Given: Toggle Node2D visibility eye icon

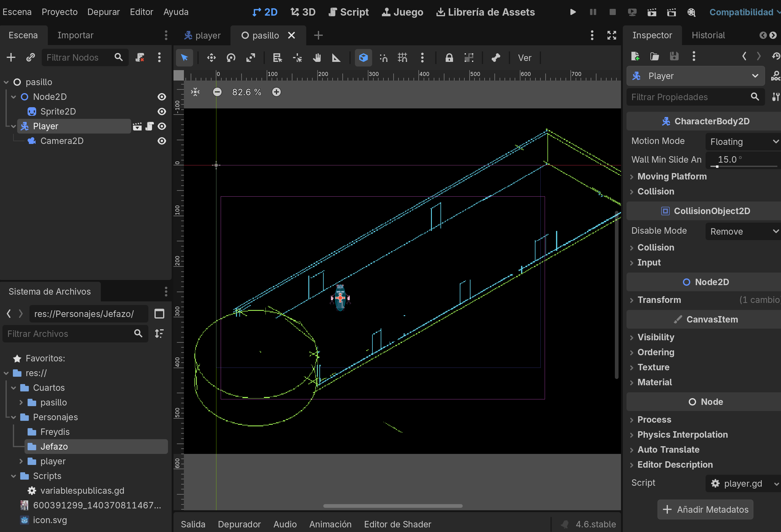Looking at the screenshot, I should click(x=162, y=97).
